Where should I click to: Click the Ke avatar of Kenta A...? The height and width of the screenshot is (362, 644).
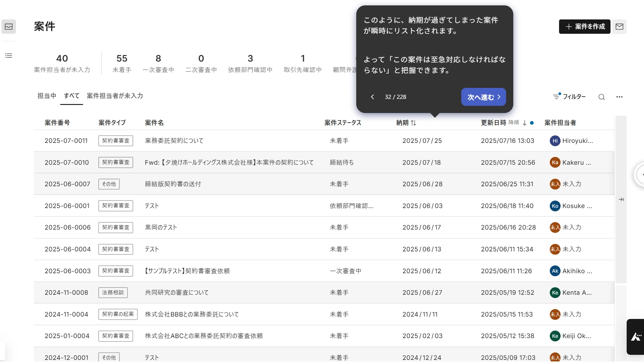555,293
